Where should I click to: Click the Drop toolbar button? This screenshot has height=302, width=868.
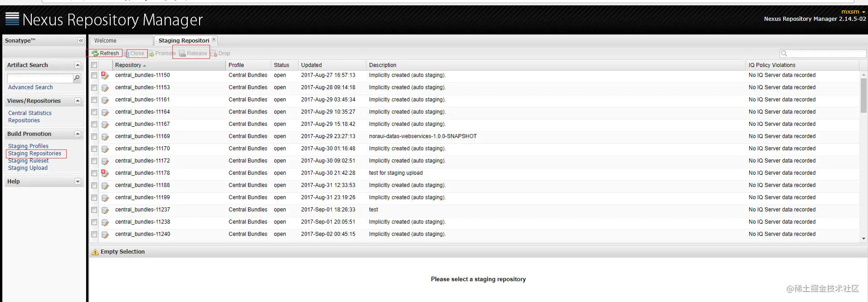220,53
